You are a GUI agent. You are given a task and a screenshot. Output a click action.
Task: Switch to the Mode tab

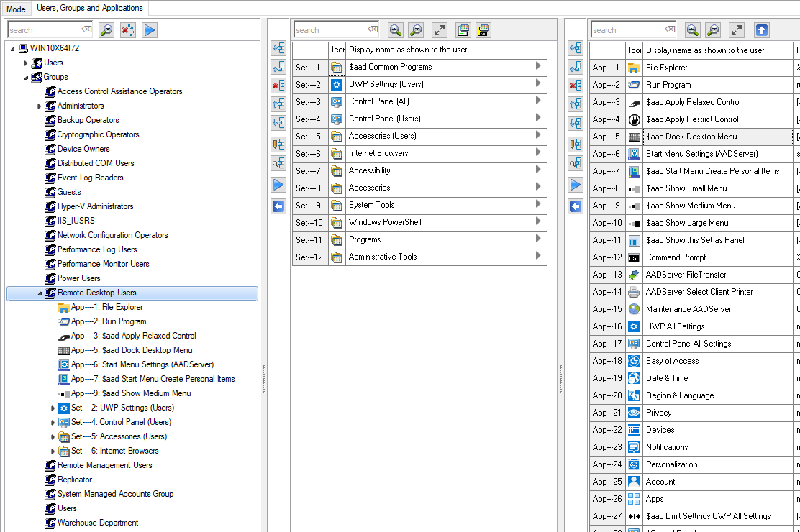coord(16,9)
